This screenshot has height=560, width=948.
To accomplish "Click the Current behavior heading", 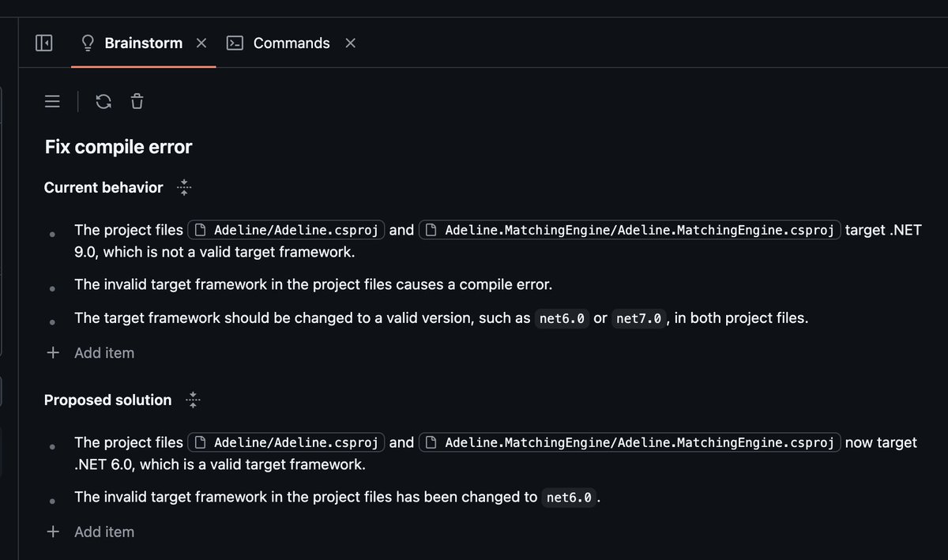I will [x=103, y=187].
